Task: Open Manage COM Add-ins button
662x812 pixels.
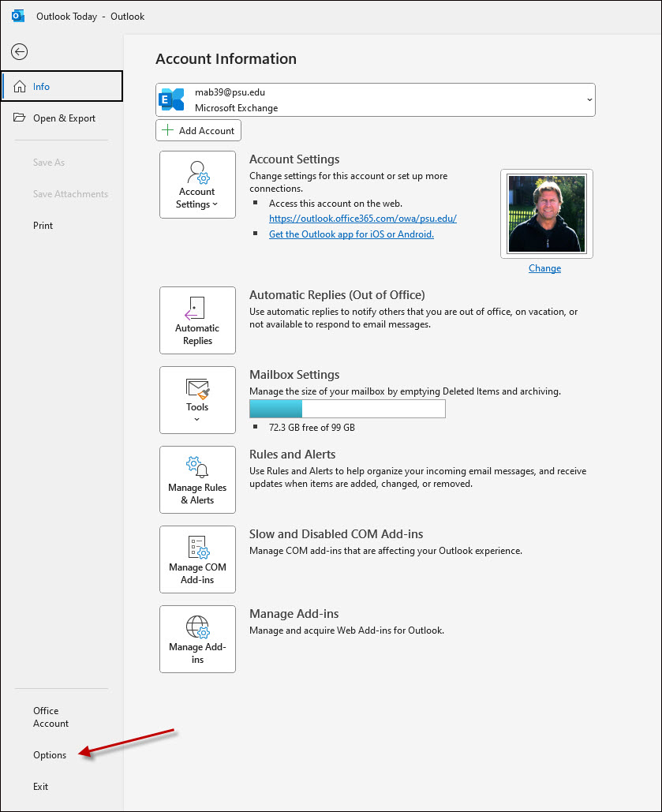Action: click(197, 559)
